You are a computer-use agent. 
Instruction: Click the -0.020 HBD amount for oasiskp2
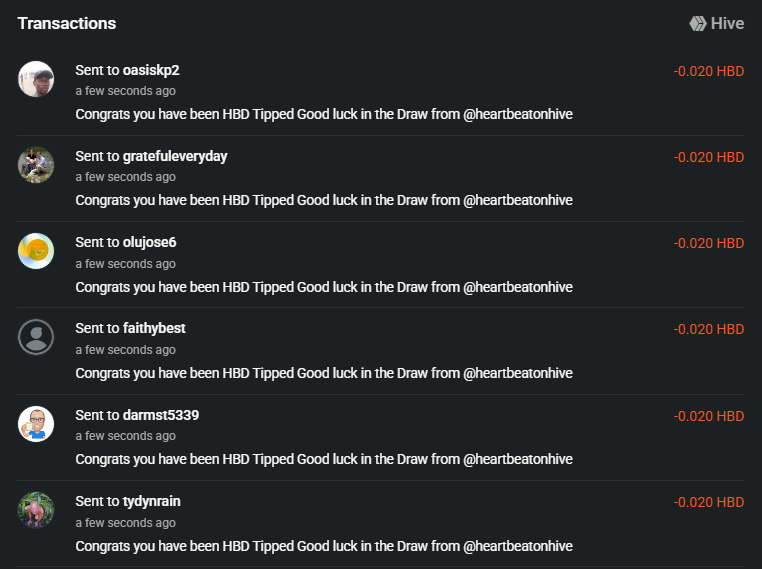point(708,71)
